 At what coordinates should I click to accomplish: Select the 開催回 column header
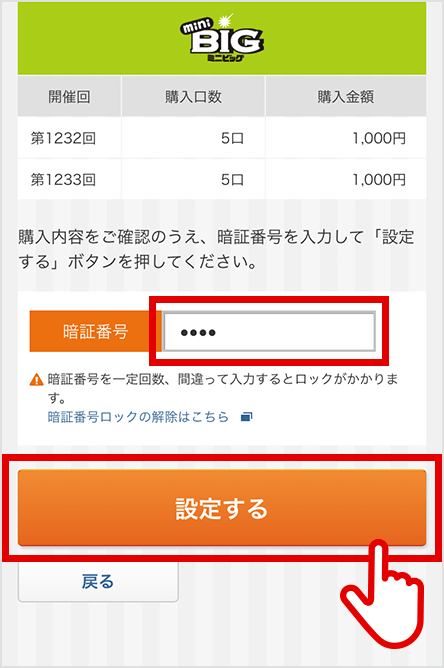[69, 97]
